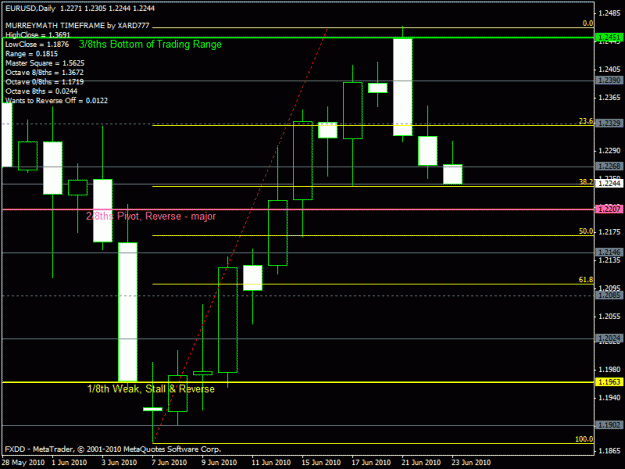Click the gray 1.2390 price tag
625x469 pixels.
click(609, 80)
